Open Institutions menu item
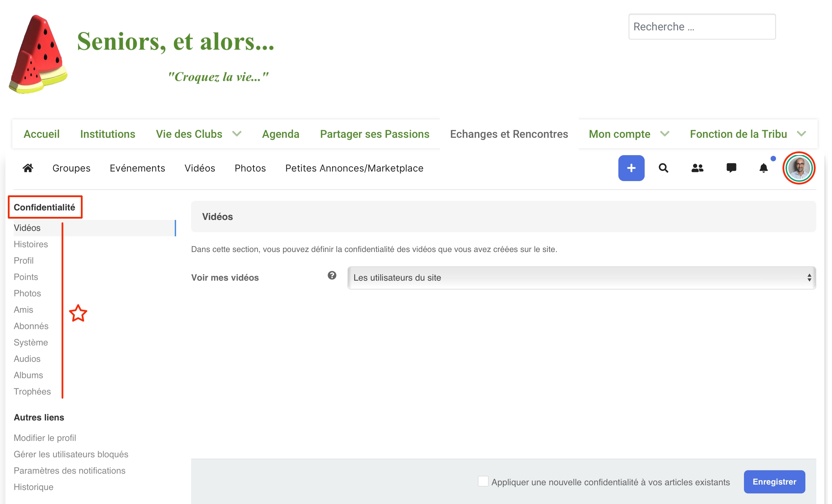Screen dimensions: 832x504 coord(108,134)
